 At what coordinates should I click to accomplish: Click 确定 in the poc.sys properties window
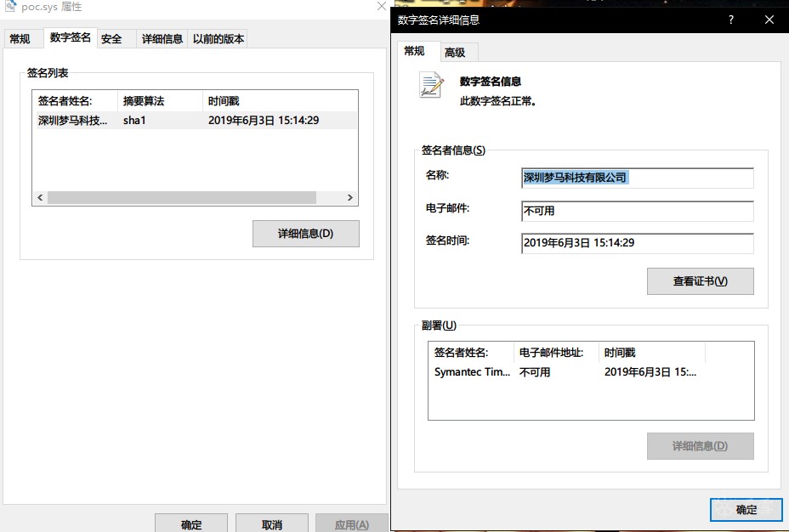[191, 524]
